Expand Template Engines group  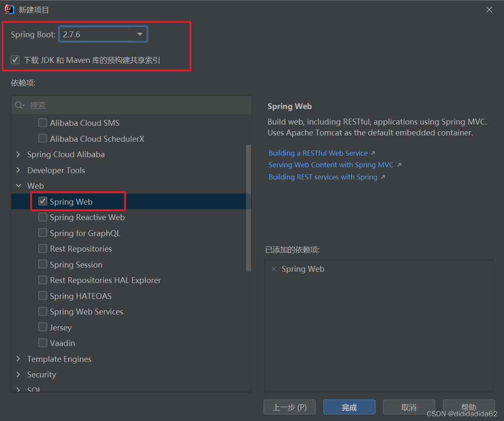click(x=18, y=359)
